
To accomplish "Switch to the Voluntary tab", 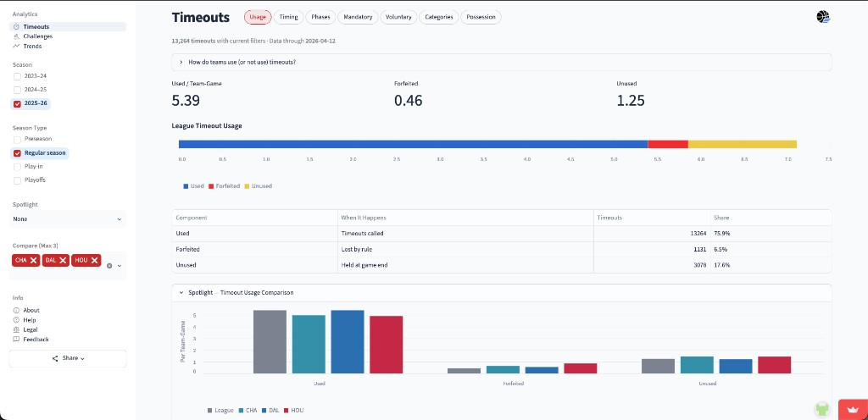I will [398, 17].
